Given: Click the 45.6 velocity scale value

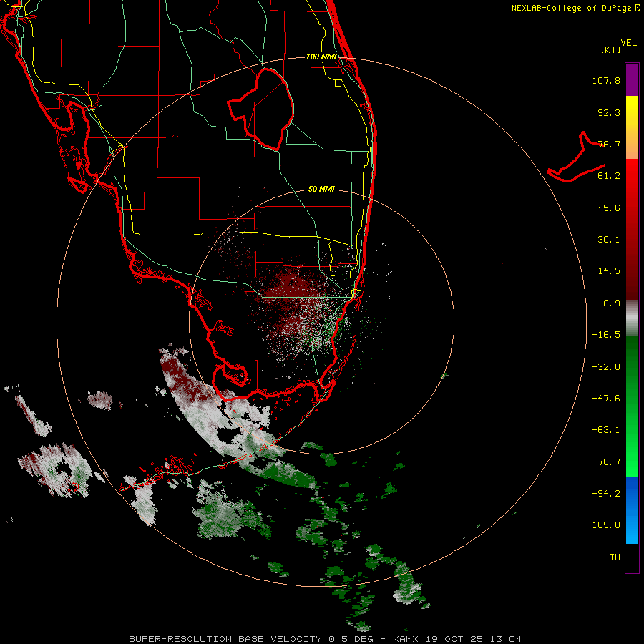Looking at the screenshot, I should (x=609, y=208).
